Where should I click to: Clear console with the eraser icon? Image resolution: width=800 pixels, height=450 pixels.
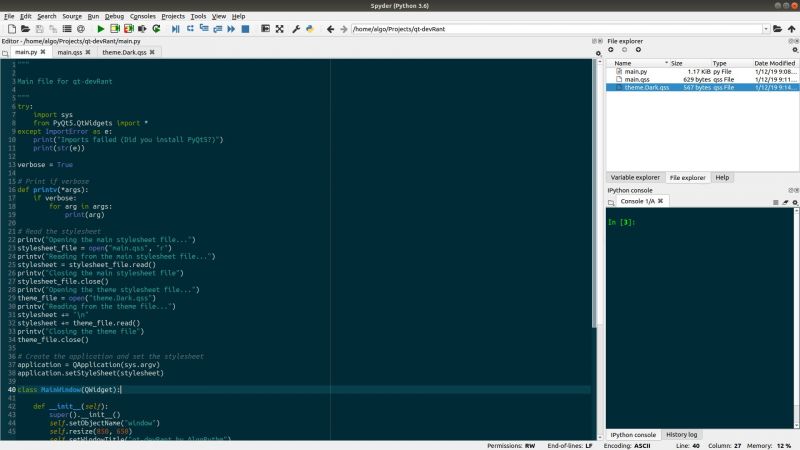point(785,203)
